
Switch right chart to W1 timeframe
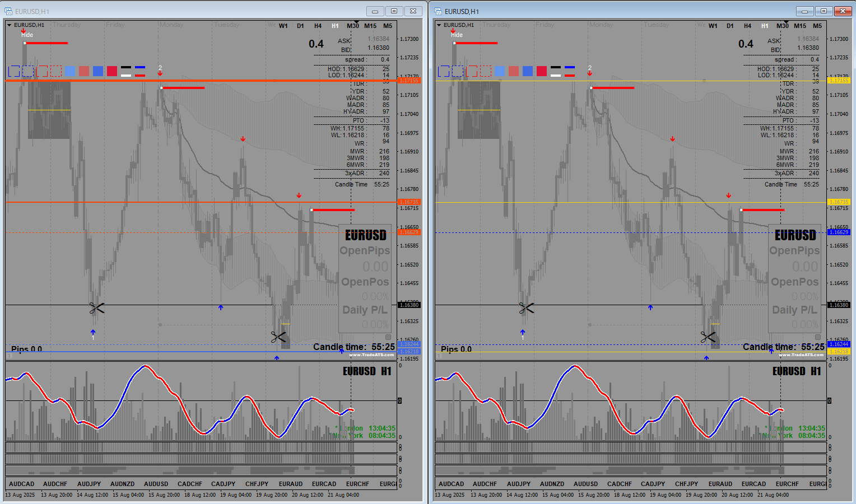coord(713,26)
